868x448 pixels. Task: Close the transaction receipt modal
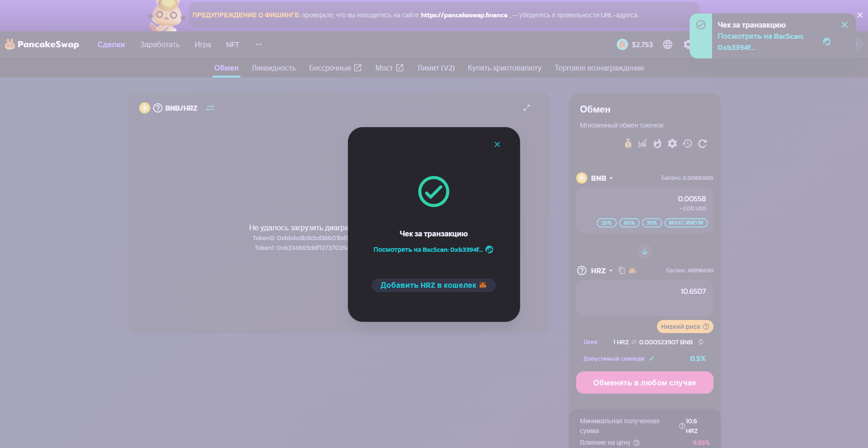point(497,144)
